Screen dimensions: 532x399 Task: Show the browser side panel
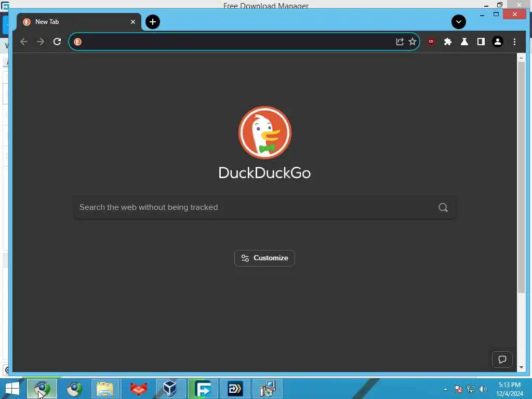(481, 42)
